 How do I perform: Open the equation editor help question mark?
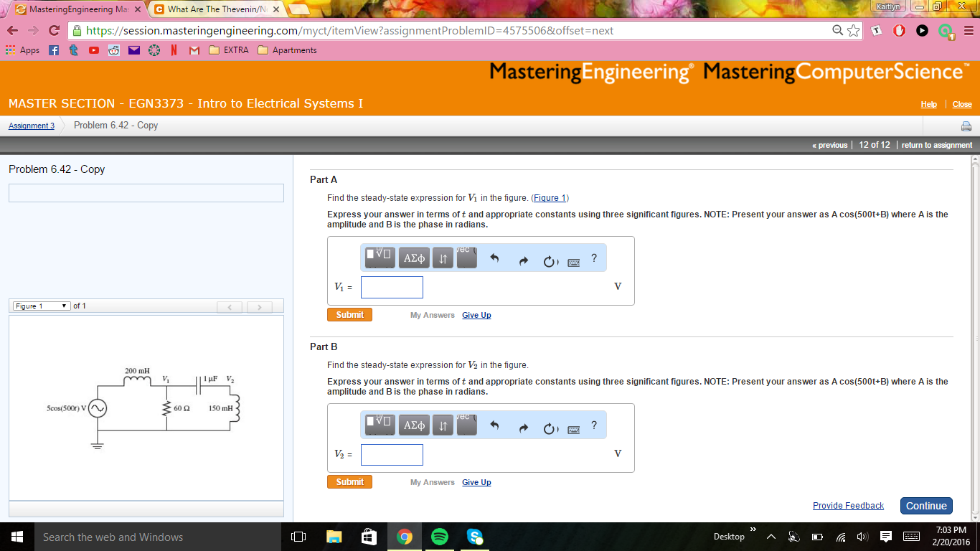[x=594, y=259]
